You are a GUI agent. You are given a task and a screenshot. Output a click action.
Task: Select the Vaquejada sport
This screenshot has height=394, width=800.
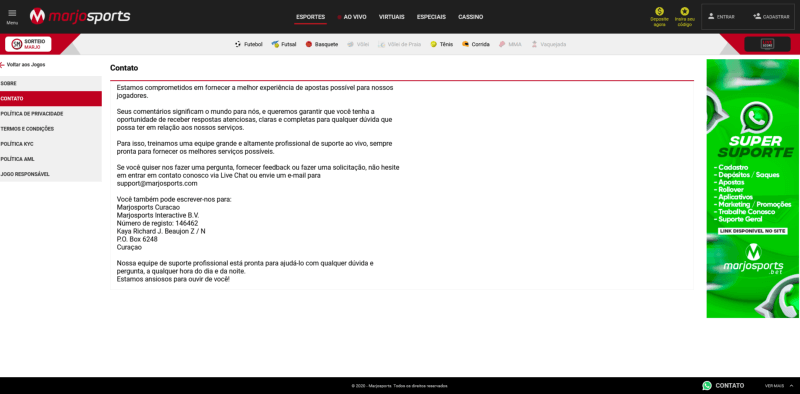point(548,44)
